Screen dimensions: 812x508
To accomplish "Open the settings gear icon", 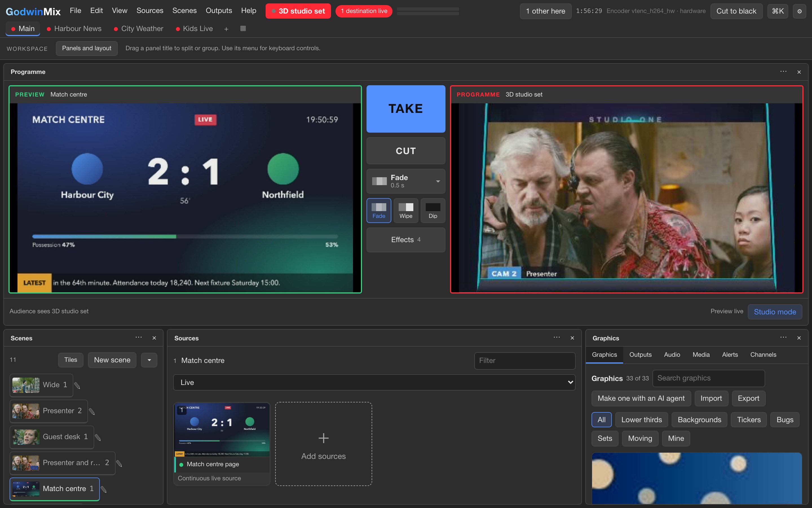I will point(799,11).
